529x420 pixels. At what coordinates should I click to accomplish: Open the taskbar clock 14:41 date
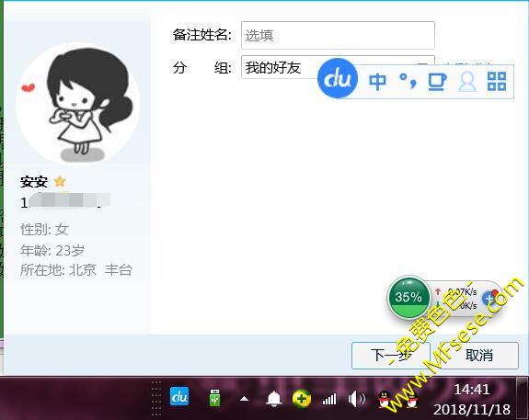(x=472, y=400)
